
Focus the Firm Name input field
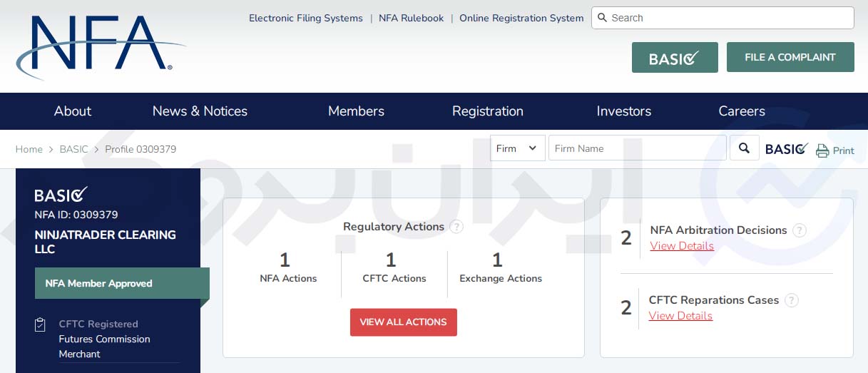tap(638, 148)
